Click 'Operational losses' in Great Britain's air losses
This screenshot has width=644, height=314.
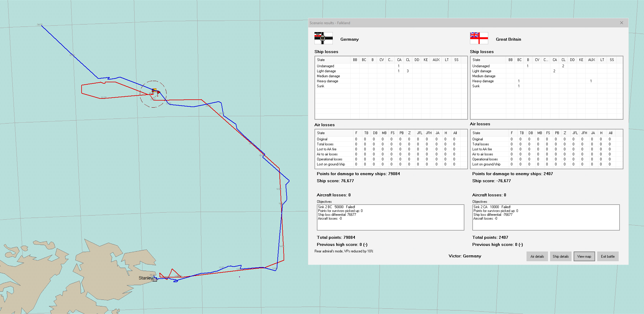click(485, 159)
